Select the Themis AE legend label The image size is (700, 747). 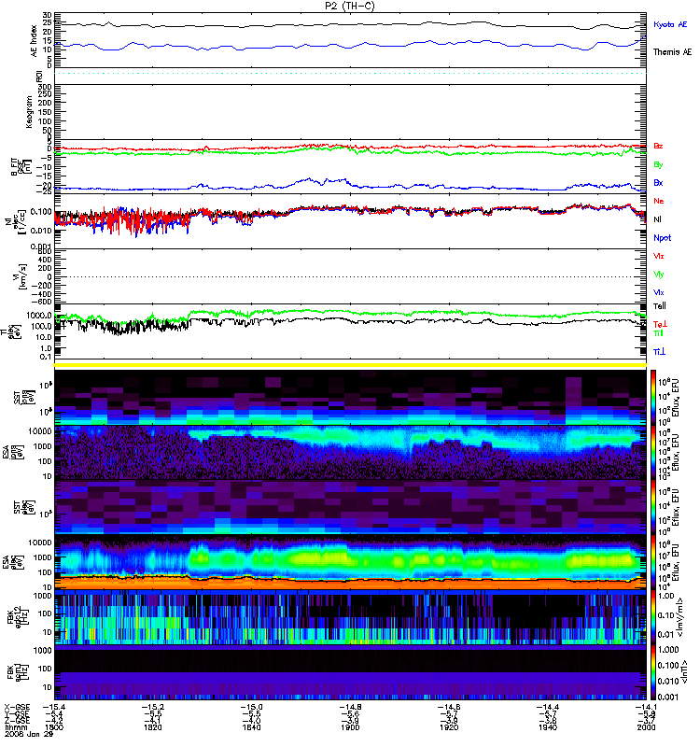(672, 52)
